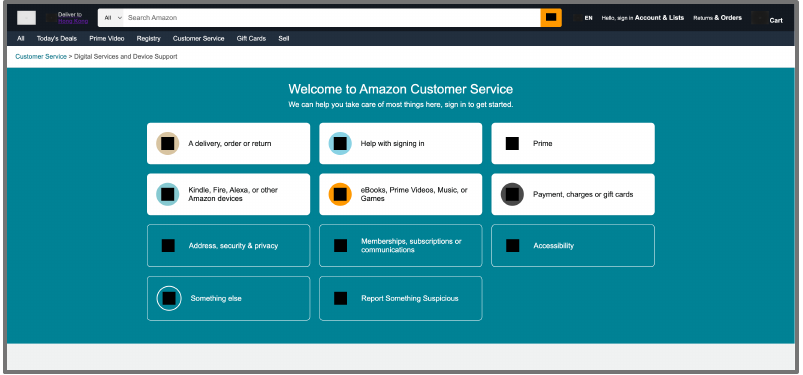This screenshot has height=375, width=803.
Task: Choose Something else
Action: click(x=228, y=298)
